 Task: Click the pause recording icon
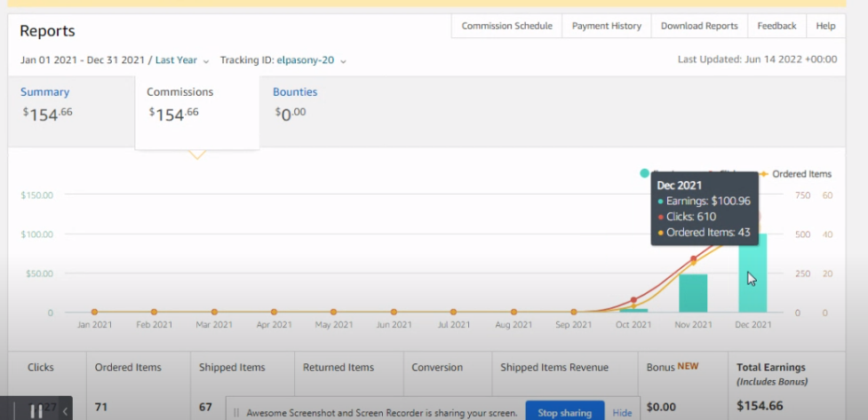[x=36, y=411]
